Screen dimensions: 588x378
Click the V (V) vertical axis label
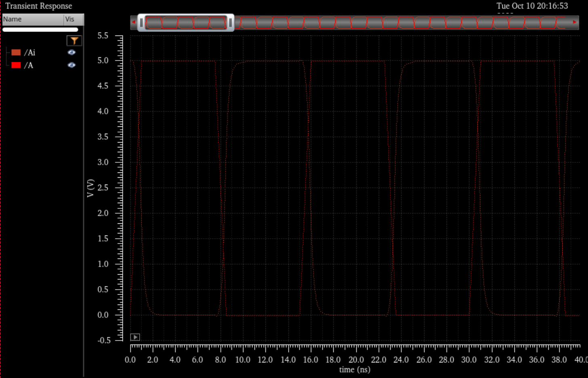coord(90,188)
